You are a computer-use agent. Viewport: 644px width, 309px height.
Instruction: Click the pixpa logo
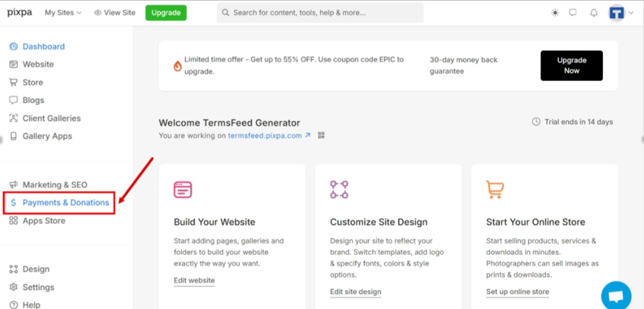coord(19,12)
